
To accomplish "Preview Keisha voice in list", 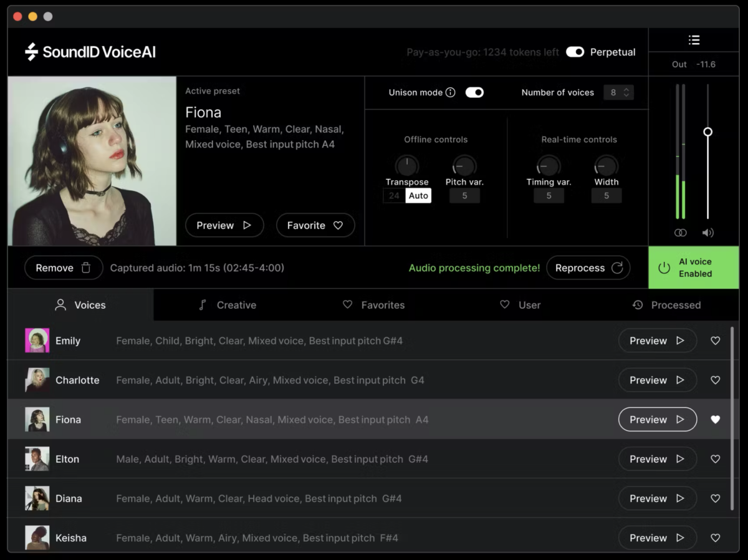I will (x=658, y=538).
